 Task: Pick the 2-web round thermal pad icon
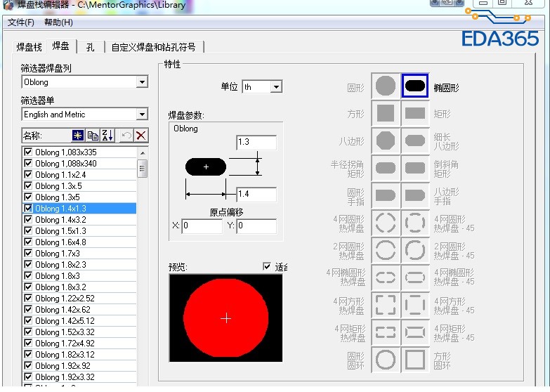(x=386, y=250)
